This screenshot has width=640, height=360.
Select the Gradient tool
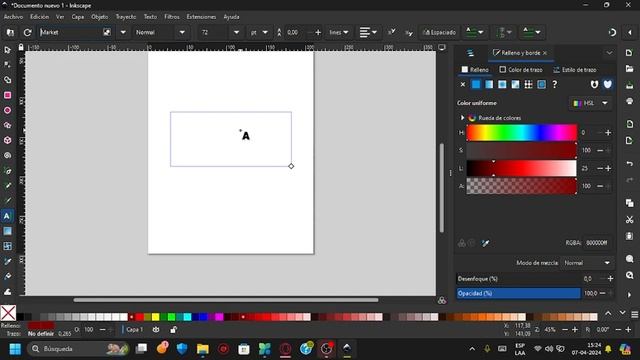tap(7, 231)
